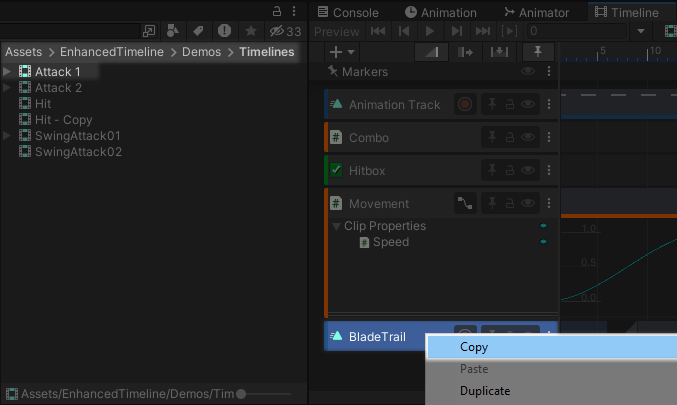Click the curves icon on Movement track
Image resolution: width=677 pixels, height=405 pixels.
(464, 203)
